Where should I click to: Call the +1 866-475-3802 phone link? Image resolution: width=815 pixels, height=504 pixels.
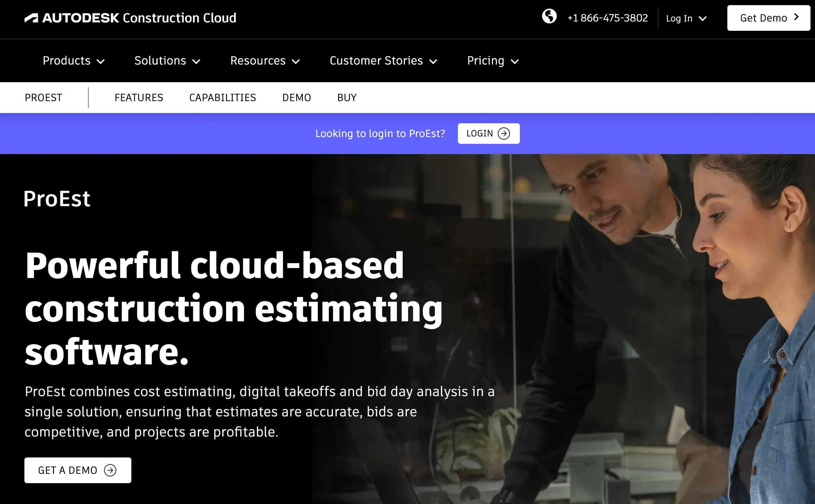pyautogui.click(x=607, y=18)
